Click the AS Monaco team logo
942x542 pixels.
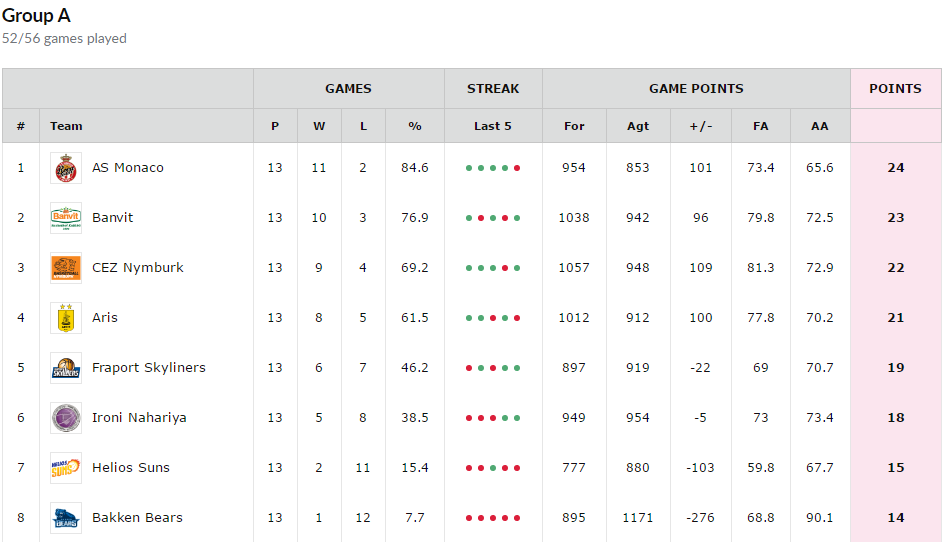tap(66, 168)
